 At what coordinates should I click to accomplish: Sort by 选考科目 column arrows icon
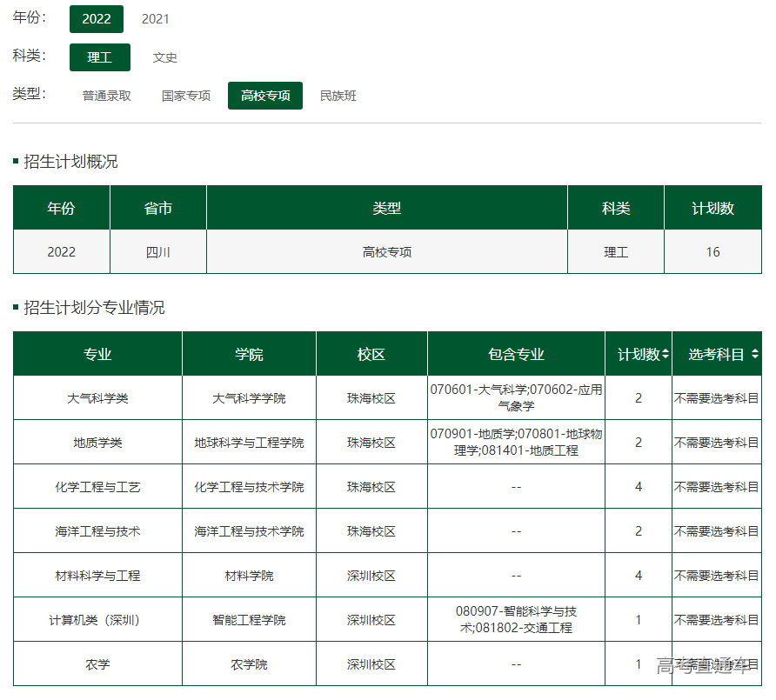coord(754,355)
